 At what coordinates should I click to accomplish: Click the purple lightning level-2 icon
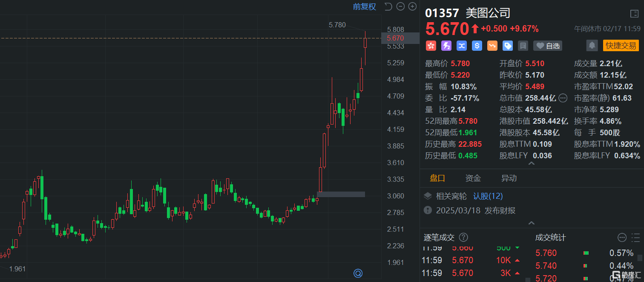[446, 46]
